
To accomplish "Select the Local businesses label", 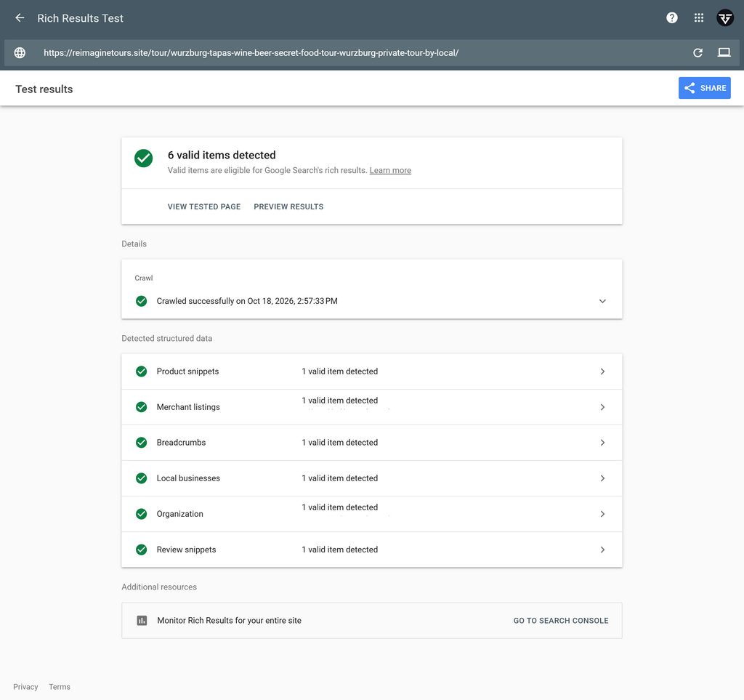I will [x=188, y=478].
